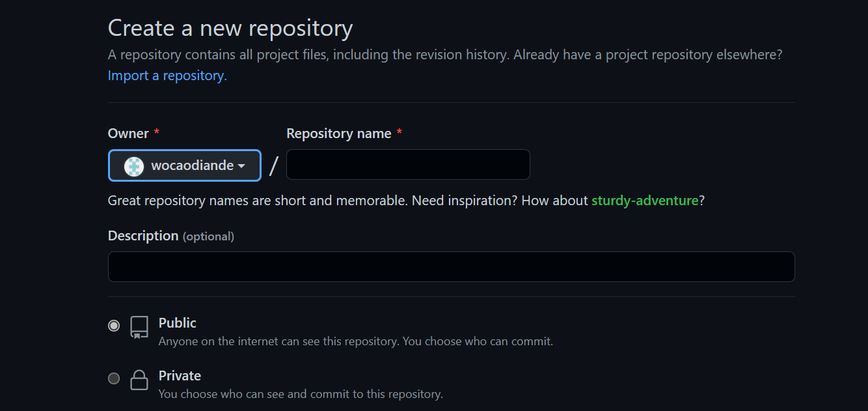868x411 pixels.
Task: Click the Description (optional) label
Action: point(170,236)
